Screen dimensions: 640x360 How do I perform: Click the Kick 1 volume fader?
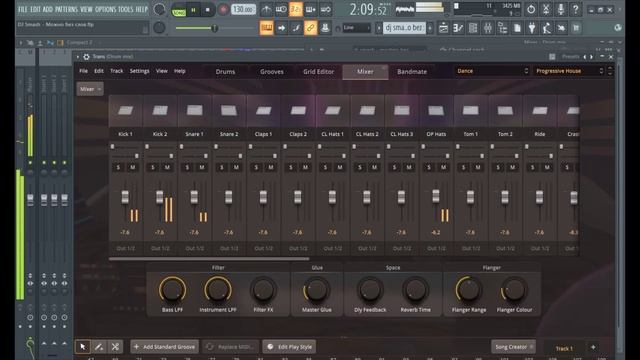125,197
